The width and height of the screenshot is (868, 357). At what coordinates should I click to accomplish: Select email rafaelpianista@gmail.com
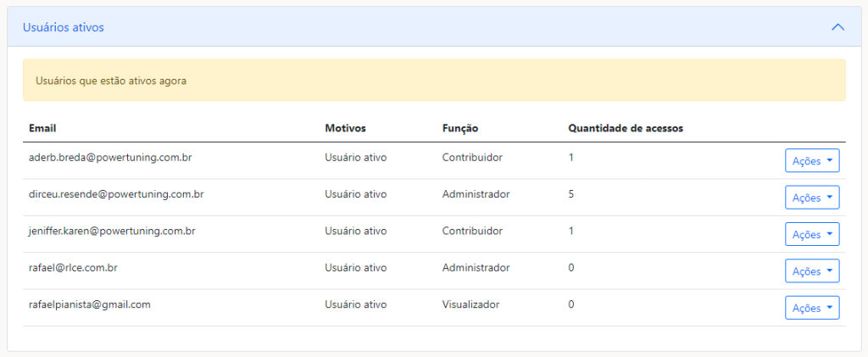90,304
